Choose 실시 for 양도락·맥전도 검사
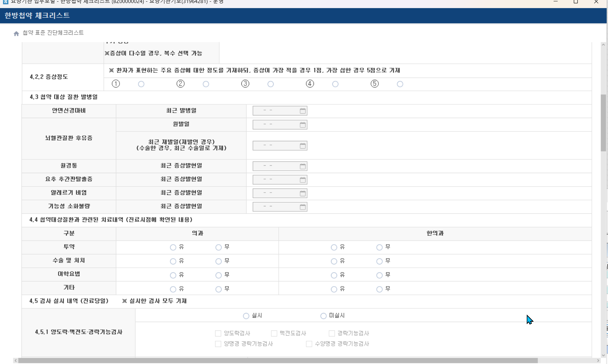This screenshot has height=364, width=608. [x=246, y=316]
